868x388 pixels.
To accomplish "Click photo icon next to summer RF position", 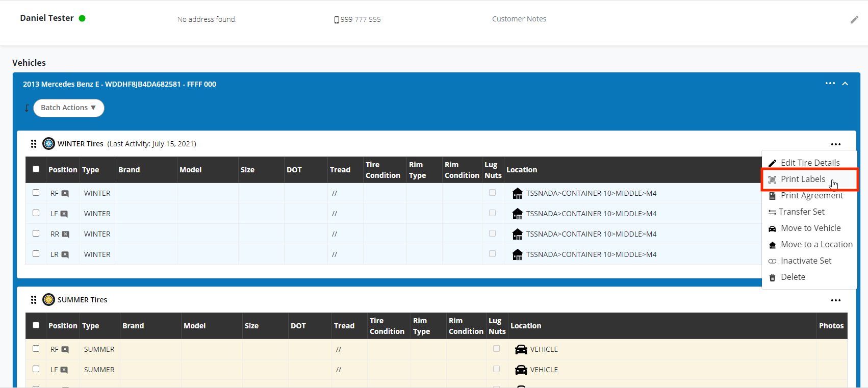I will tap(65, 350).
